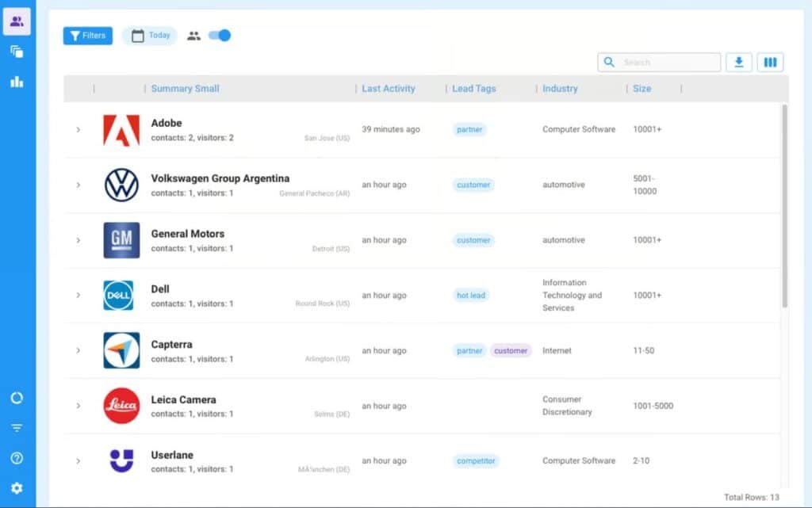The height and width of the screenshot is (508, 812).
Task: Click the table vertical scrollbar
Action: (x=784, y=206)
